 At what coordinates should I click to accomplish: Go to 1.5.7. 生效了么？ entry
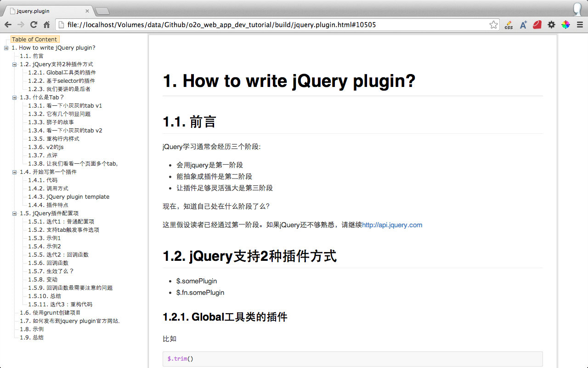[51, 271]
